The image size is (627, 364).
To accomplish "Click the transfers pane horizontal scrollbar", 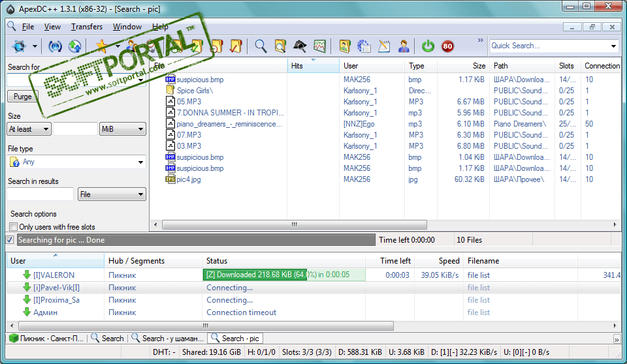I will point(206,326).
